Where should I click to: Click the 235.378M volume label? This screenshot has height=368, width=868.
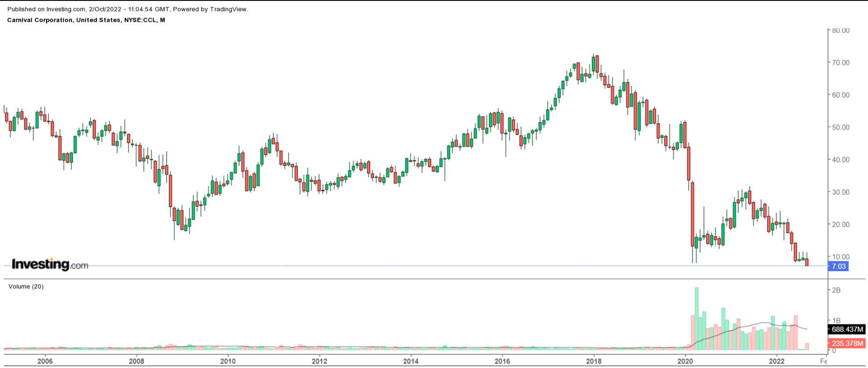[847, 344]
